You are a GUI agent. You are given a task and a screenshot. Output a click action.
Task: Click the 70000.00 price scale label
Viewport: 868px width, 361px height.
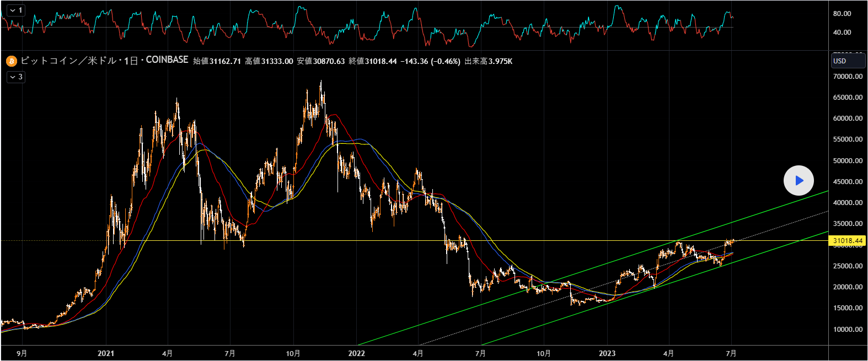848,77
